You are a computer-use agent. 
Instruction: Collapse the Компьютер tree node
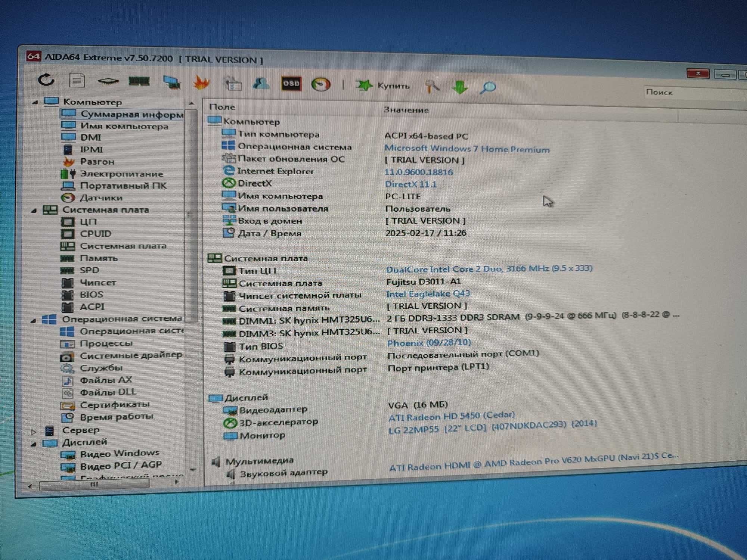coord(35,102)
